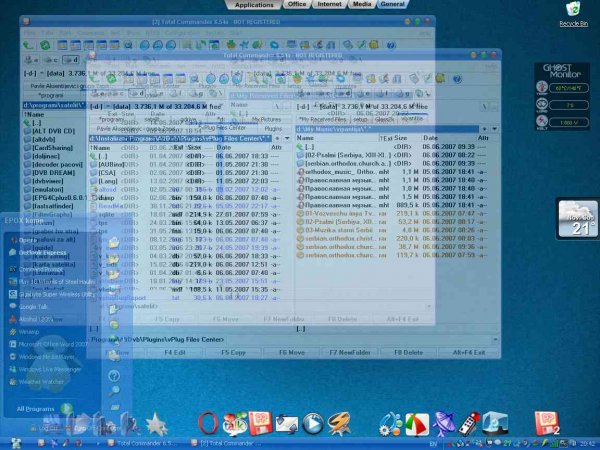This screenshot has height=450, width=600.
Task: Launch Opera from the bottom dock
Action: [209, 424]
